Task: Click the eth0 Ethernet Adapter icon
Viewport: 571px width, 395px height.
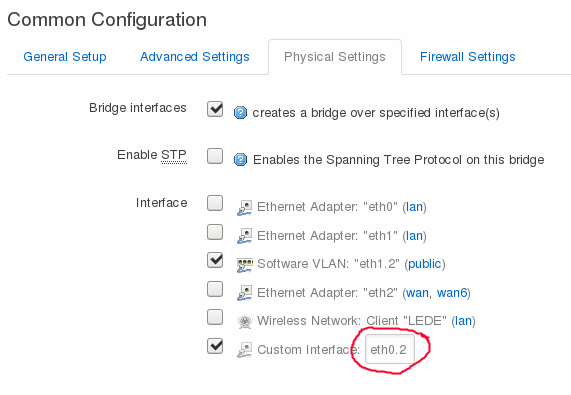Action: [245, 208]
